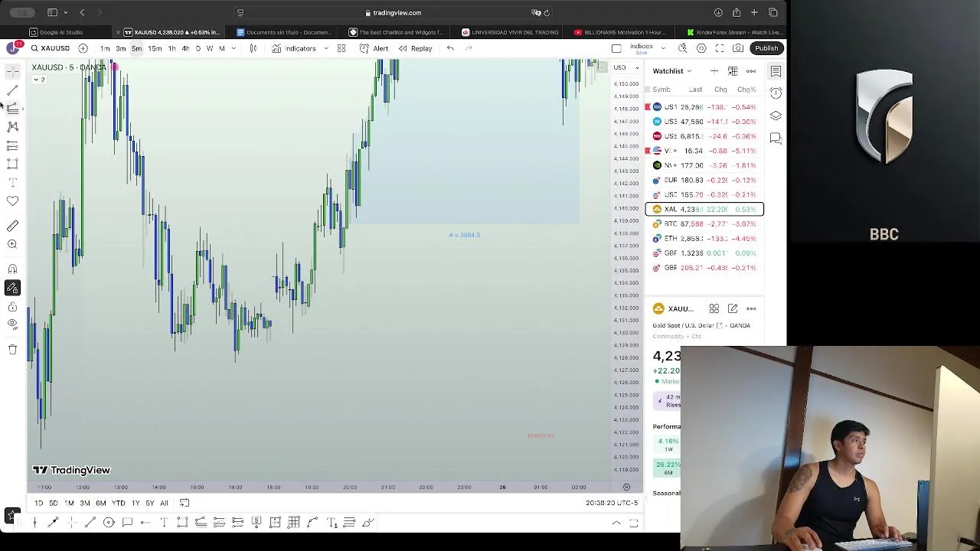
Task: Switch to the 4h timeframe
Action: click(185, 48)
